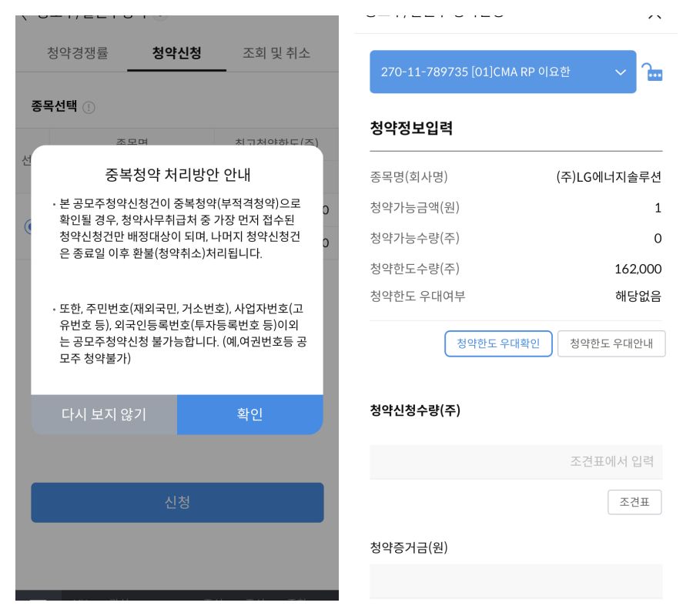The height and width of the screenshot is (616, 693).
Task: Click the 162,000 청약한도수량 value
Action: [638, 269]
